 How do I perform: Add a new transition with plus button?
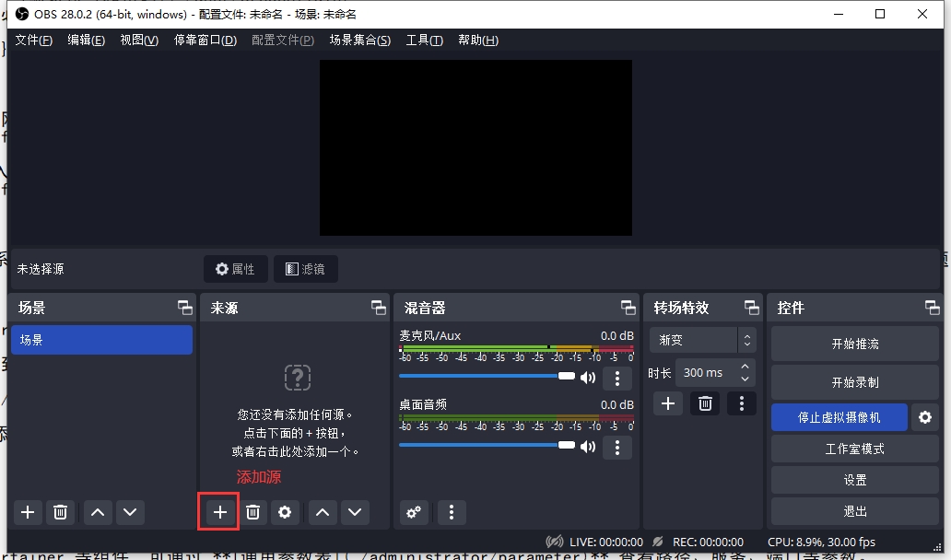coord(668,403)
